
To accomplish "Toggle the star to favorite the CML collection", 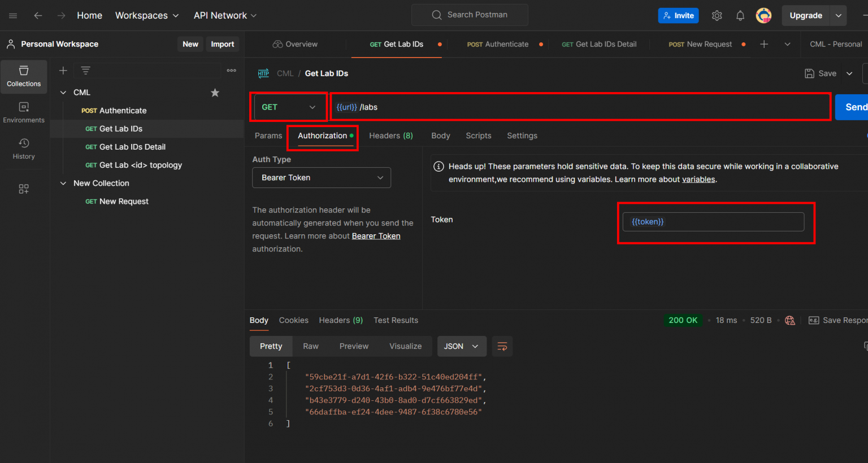I will [215, 92].
